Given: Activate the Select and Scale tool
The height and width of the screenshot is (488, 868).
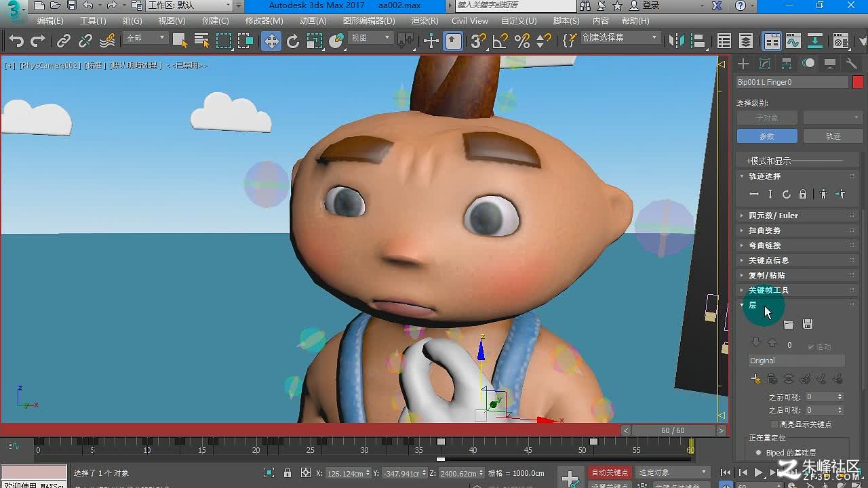Looking at the screenshot, I should (315, 41).
